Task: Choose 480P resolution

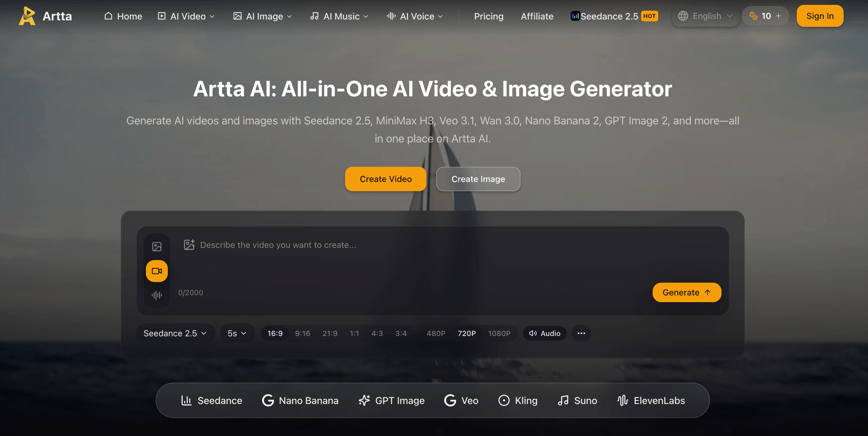Action: click(436, 333)
